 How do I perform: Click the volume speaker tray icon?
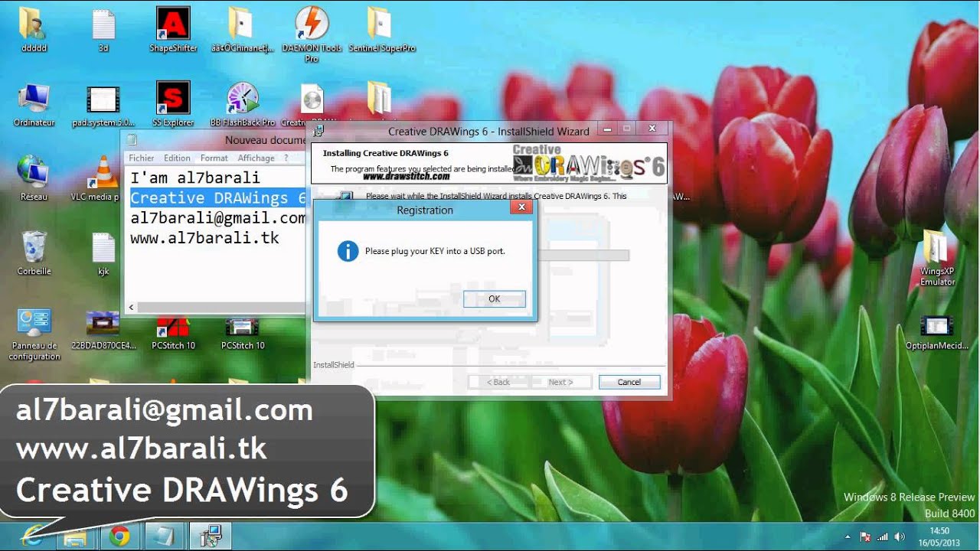click(900, 537)
